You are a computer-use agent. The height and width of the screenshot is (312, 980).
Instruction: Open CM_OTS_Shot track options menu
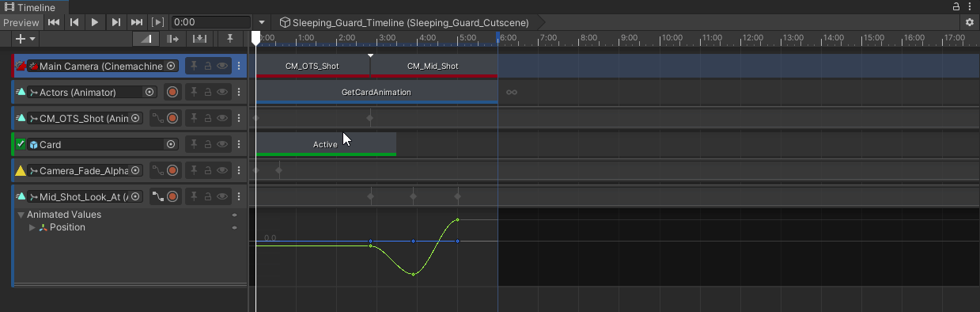239,119
